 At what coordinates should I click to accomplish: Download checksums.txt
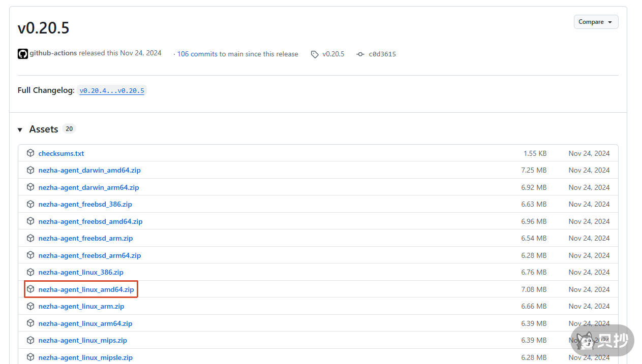61,153
